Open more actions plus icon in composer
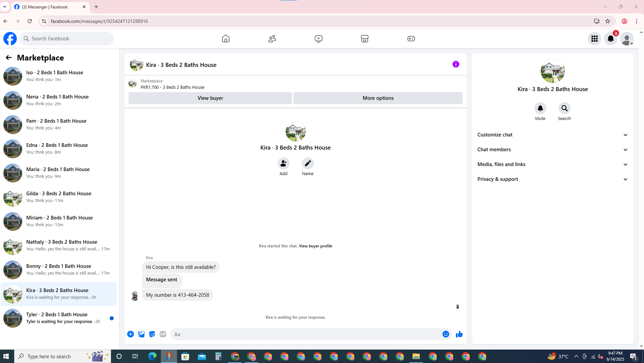 [131, 334]
